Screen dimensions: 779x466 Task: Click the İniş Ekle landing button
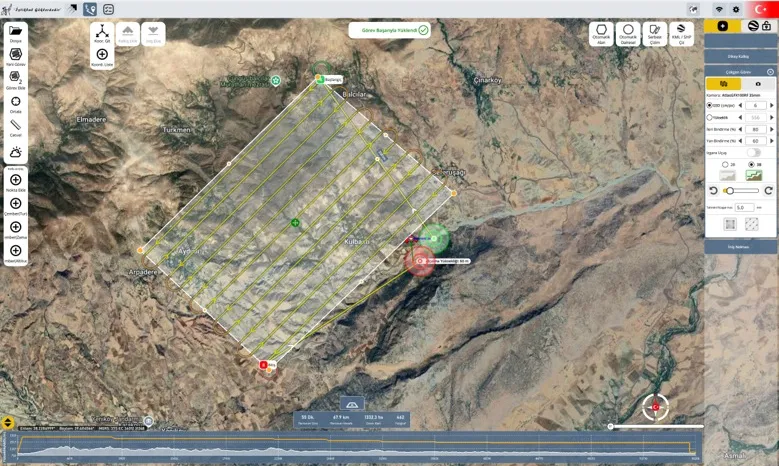pyautogui.click(x=153, y=33)
